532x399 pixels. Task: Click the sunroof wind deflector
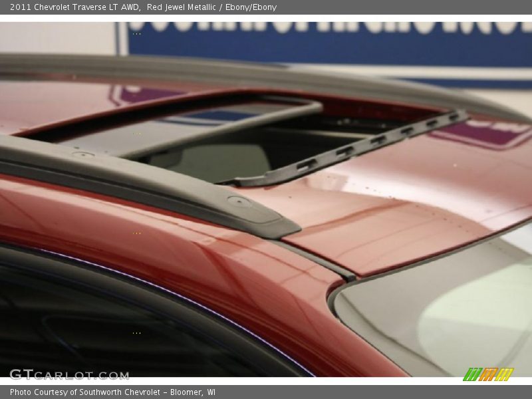click(352, 150)
